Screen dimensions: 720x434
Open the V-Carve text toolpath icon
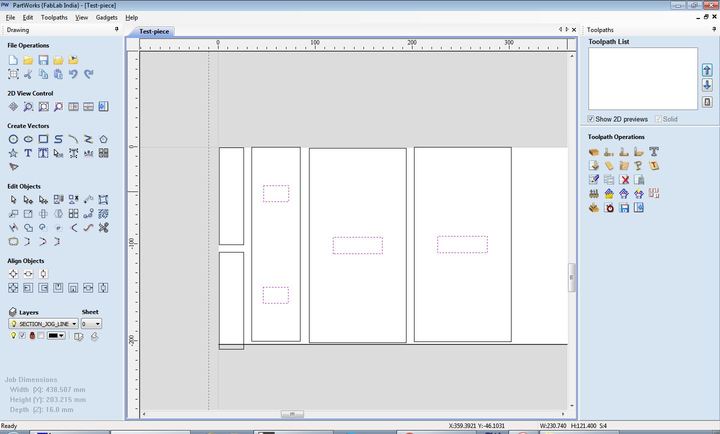point(654,152)
